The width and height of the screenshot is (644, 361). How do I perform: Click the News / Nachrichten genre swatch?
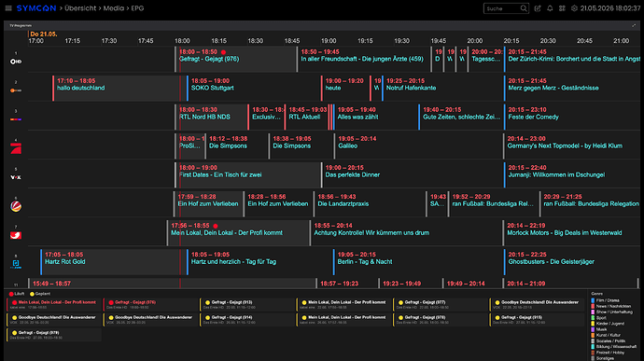593,306
